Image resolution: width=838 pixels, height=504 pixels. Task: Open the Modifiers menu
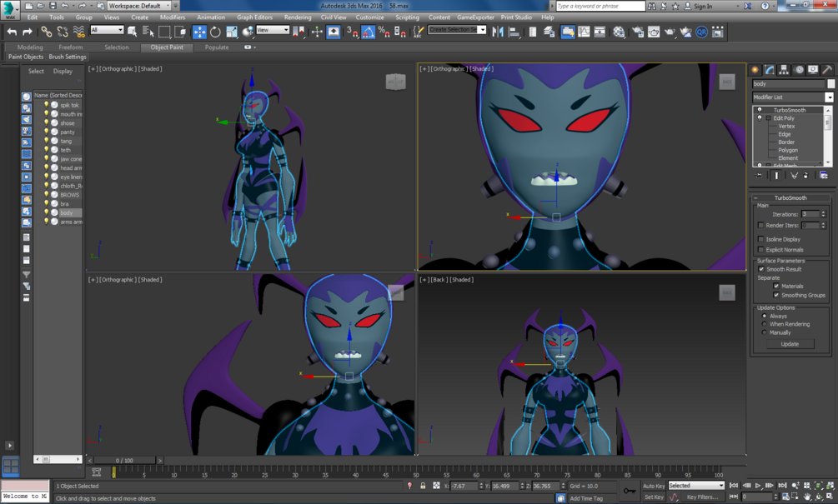172,17
